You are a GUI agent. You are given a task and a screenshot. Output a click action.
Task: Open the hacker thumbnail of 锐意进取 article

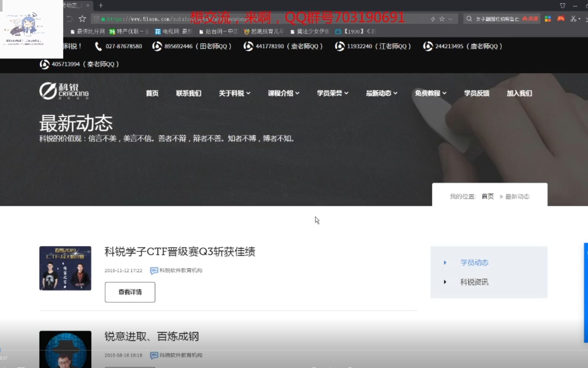65,349
